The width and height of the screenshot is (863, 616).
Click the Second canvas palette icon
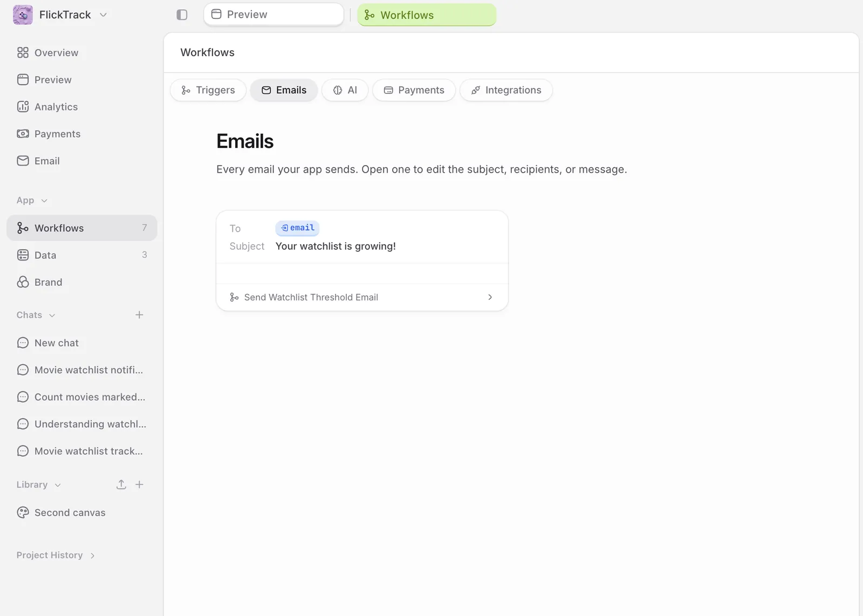tap(23, 512)
